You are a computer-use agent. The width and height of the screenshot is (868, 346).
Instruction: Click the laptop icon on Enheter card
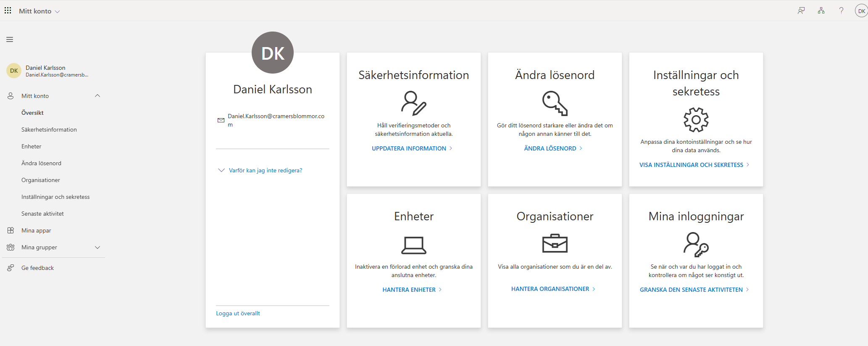pos(414,245)
